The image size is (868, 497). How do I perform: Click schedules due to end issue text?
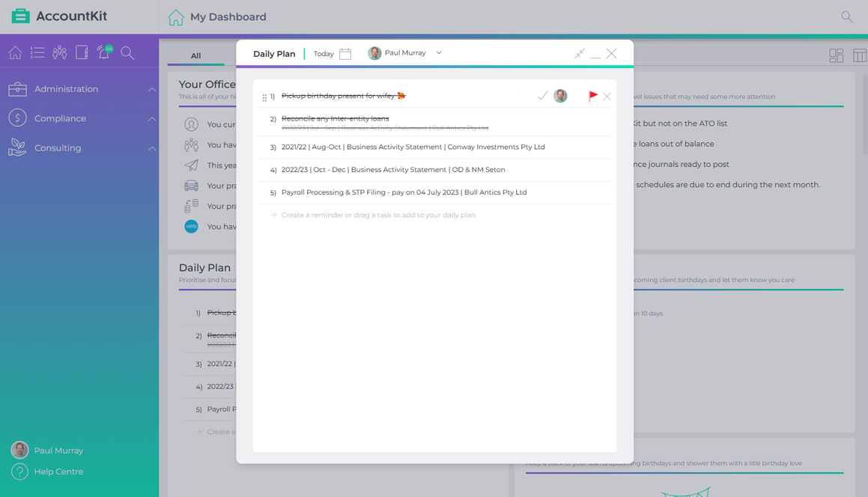727,185
